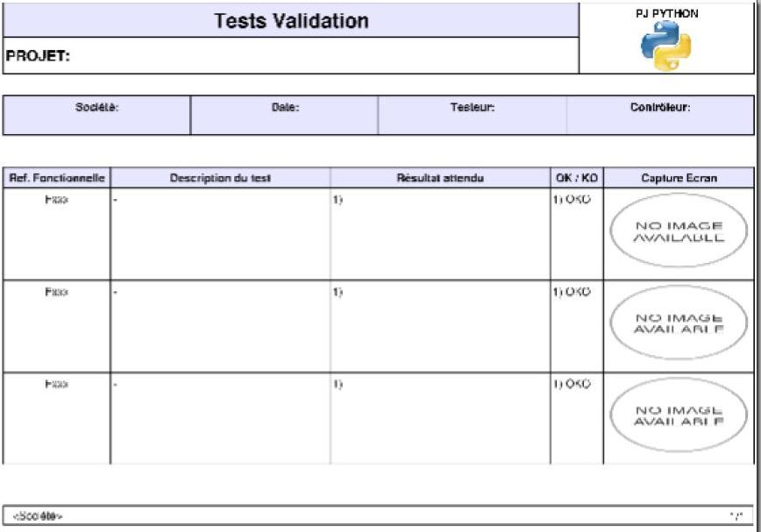Click the Société placeholder in the footer

point(39,516)
